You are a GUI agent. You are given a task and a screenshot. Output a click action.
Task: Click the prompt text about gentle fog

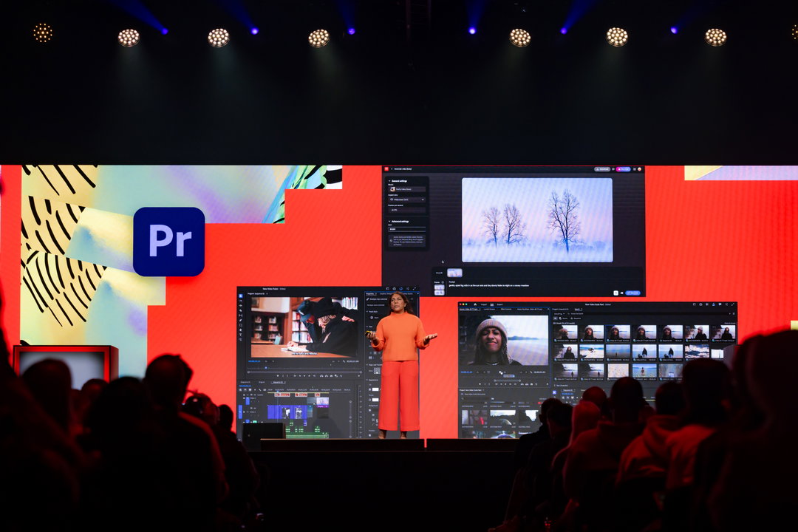(488, 286)
